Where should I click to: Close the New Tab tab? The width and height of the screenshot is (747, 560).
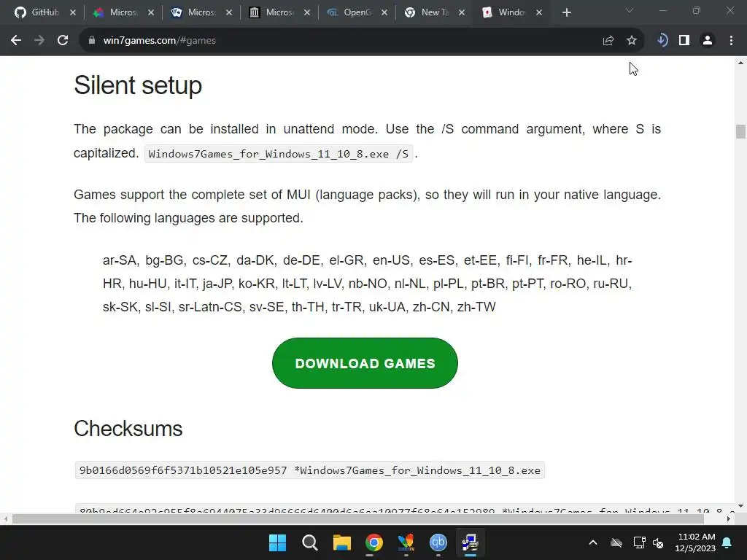(462, 12)
